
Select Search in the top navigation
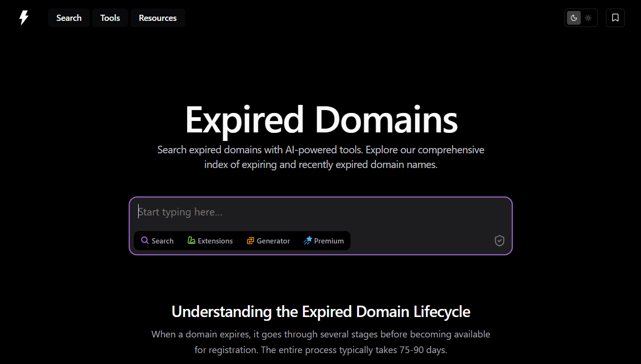(x=68, y=18)
